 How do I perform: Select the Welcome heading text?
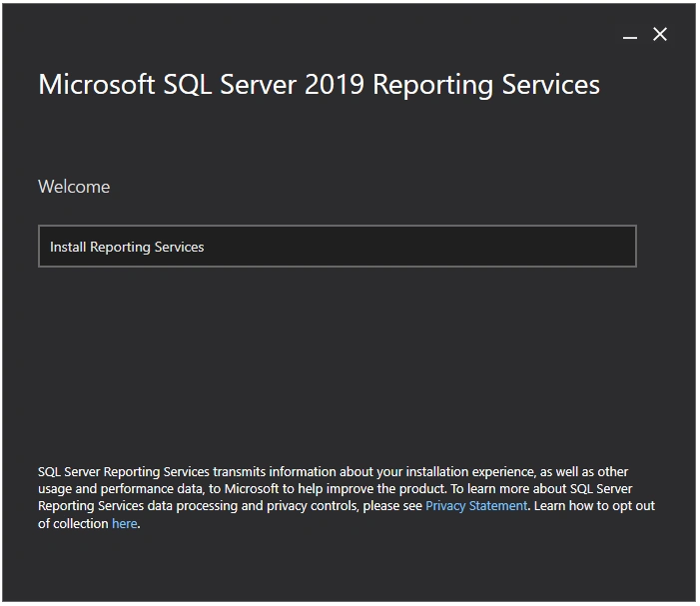74,187
